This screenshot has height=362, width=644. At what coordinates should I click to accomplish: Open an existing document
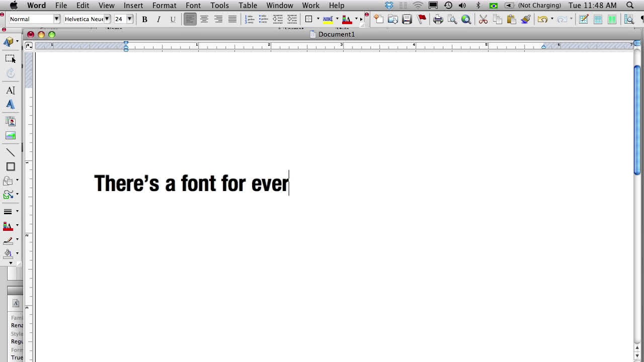tap(393, 19)
